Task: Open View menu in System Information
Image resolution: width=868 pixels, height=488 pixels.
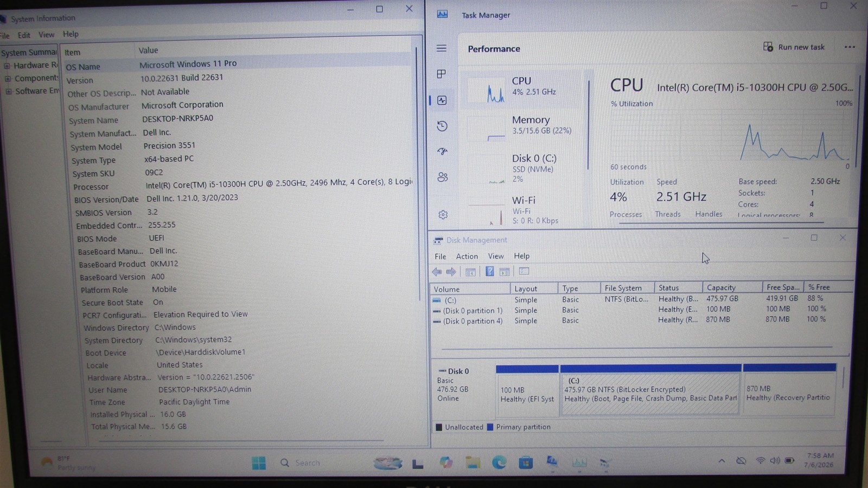Action: (47, 35)
